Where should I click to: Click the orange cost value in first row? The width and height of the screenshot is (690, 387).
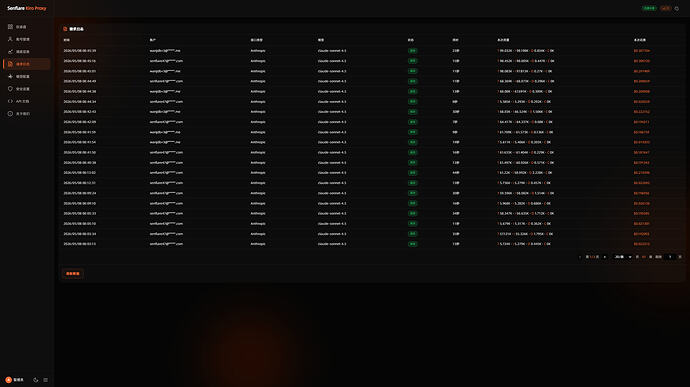click(x=642, y=51)
